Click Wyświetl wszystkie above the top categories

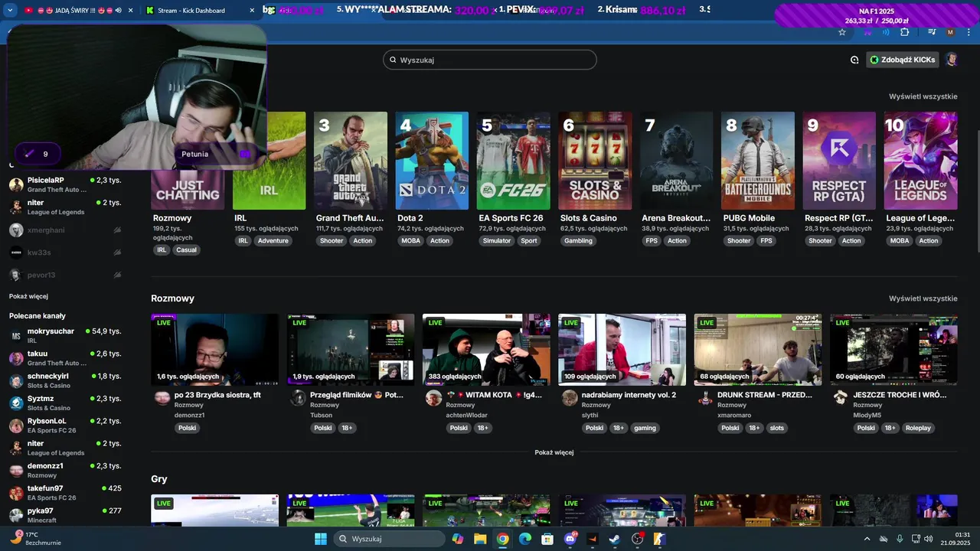(923, 96)
